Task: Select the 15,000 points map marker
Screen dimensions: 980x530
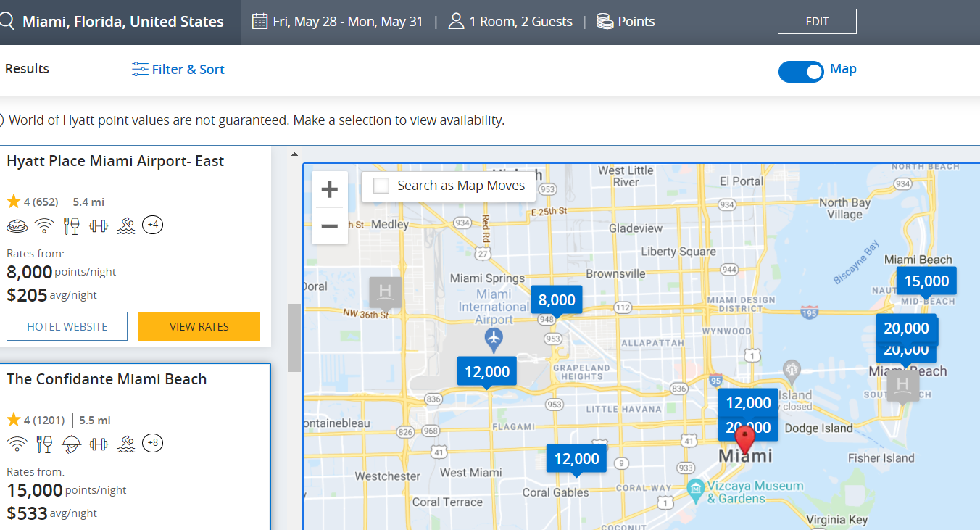Action: point(926,281)
